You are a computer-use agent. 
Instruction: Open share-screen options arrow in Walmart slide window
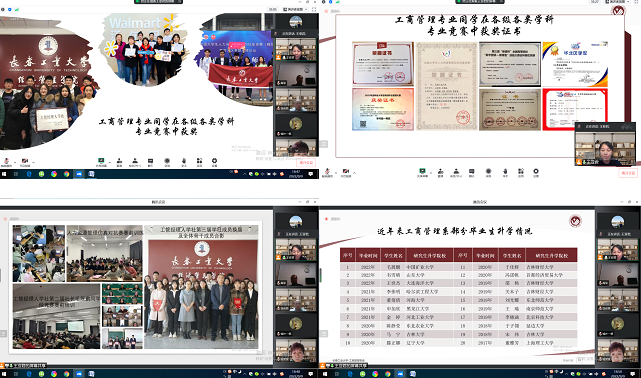pyautogui.click(x=110, y=162)
